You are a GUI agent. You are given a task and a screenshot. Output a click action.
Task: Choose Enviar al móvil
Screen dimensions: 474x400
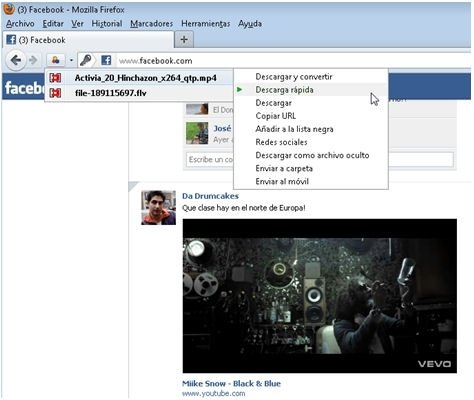311,181
